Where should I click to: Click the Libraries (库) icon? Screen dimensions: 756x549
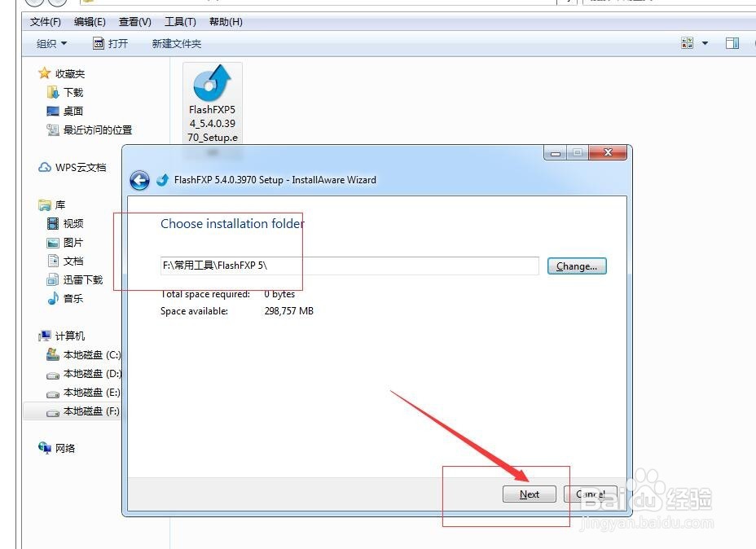tap(44, 205)
